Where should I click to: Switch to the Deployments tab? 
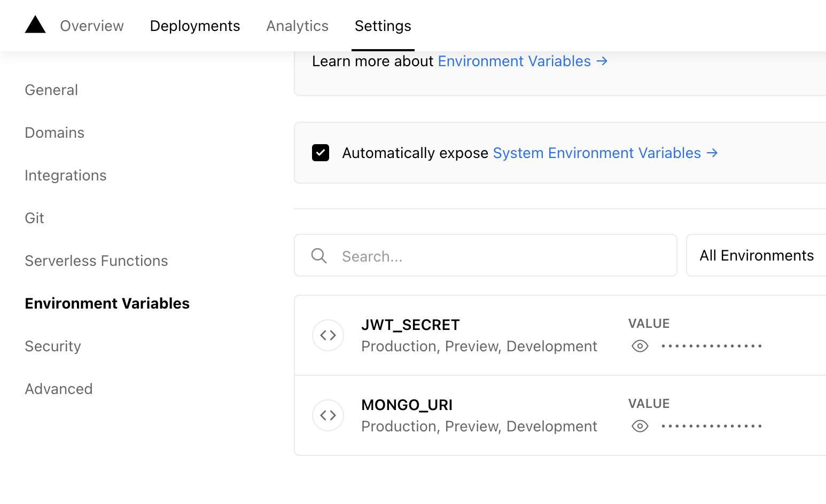coord(195,26)
